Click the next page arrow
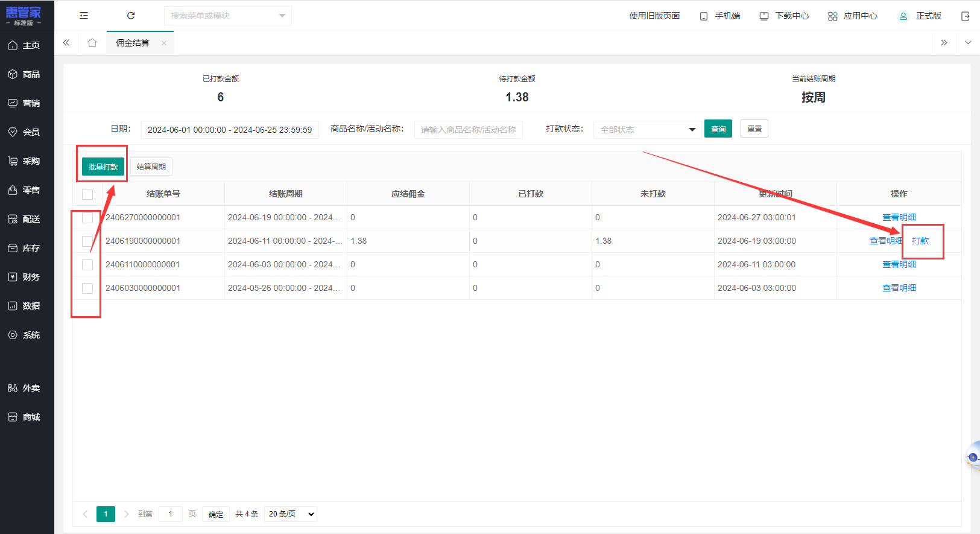Image resolution: width=980 pixels, height=534 pixels. click(126, 514)
